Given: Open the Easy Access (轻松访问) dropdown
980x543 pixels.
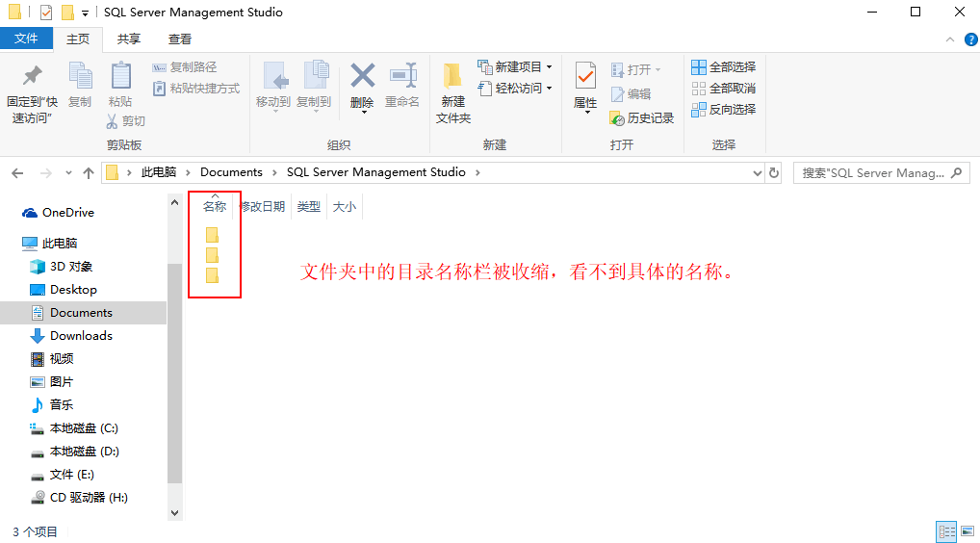Looking at the screenshot, I should (x=515, y=89).
